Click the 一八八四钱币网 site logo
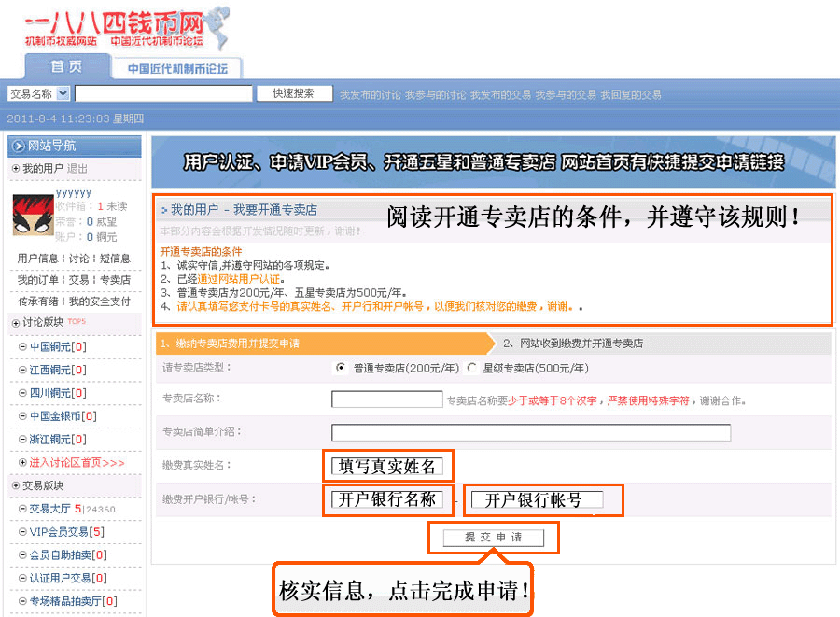This screenshot has width=840, height=617. pos(114,27)
